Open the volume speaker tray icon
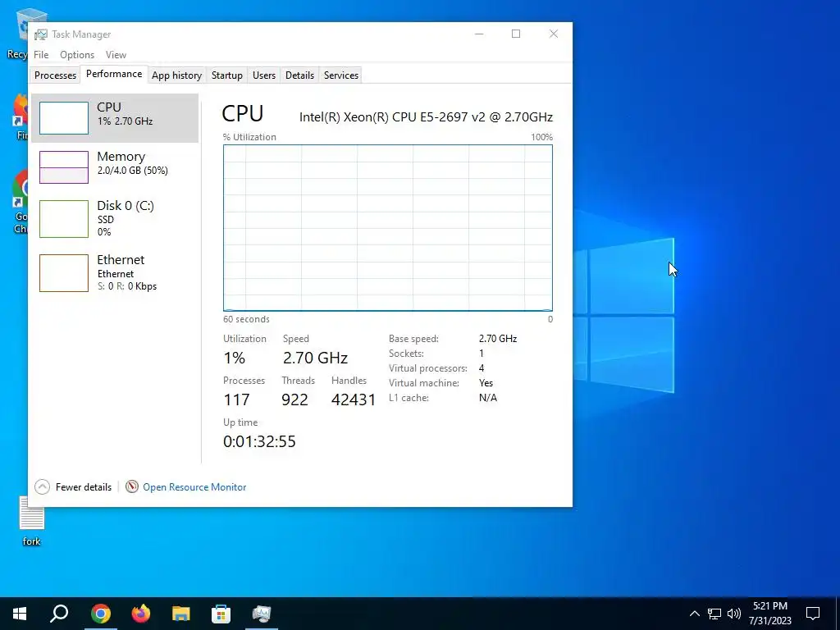This screenshot has width=840, height=630. [x=734, y=614]
